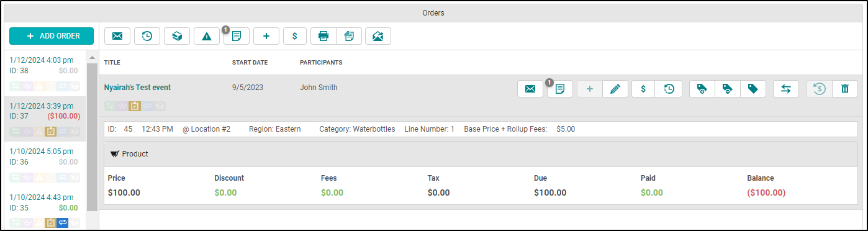Click the attached documents icon beside the printer
Screen dimensions: 868x231
pyautogui.click(x=349, y=36)
